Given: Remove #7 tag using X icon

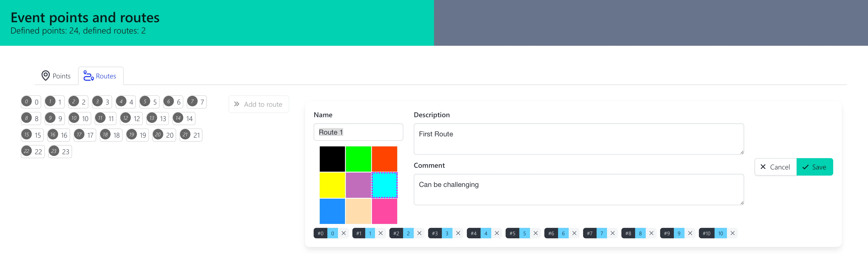Looking at the screenshot, I should 613,233.
